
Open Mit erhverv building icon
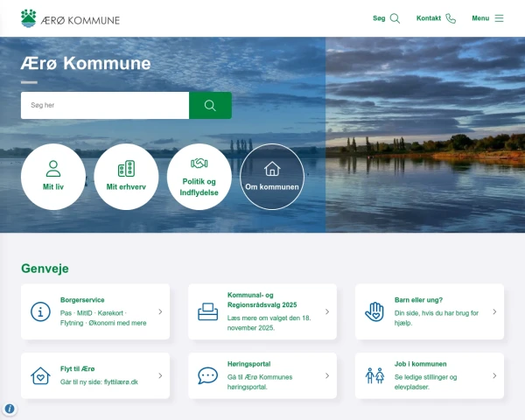tap(126, 169)
